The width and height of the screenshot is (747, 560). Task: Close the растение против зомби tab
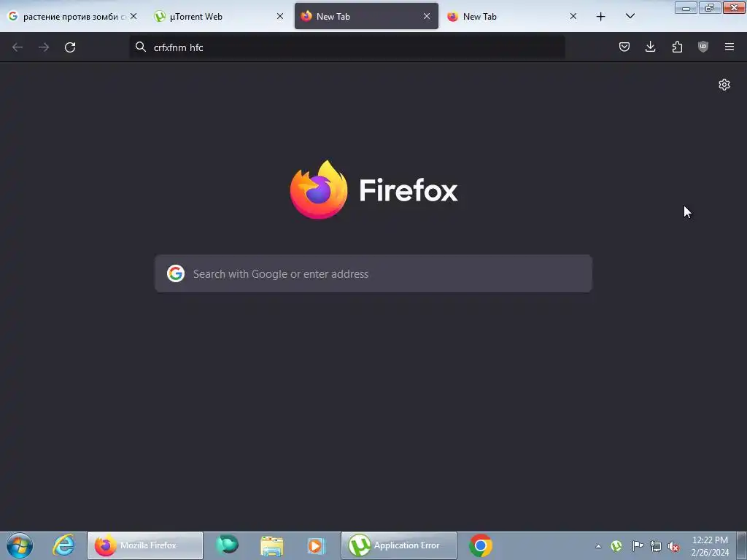click(133, 16)
